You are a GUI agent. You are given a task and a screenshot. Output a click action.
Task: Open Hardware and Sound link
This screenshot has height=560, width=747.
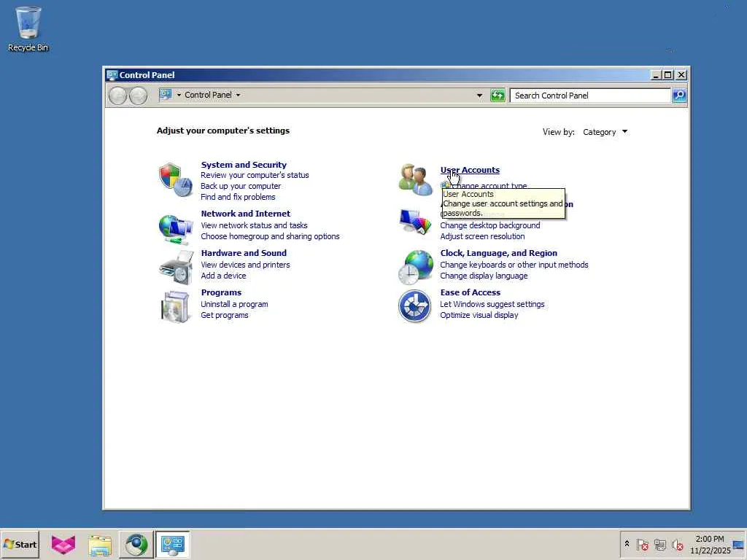(244, 253)
